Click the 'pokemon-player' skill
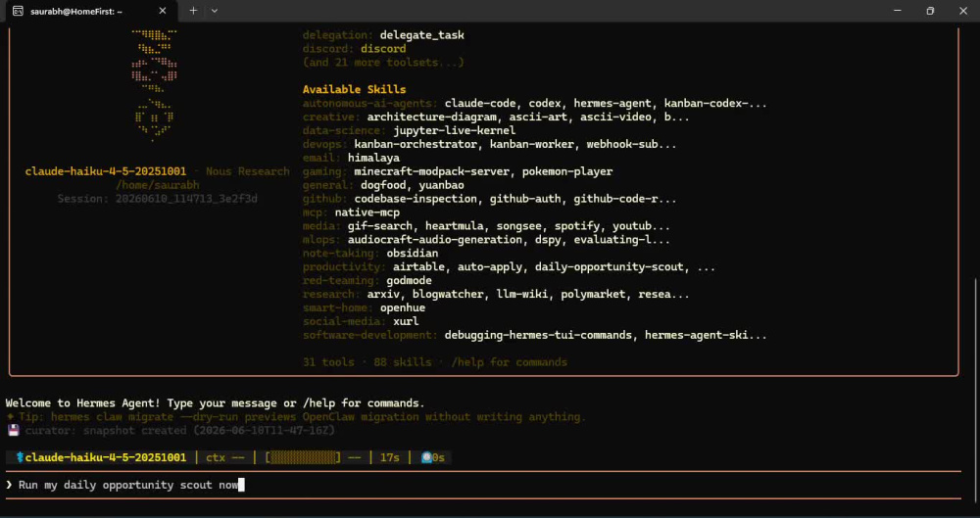This screenshot has width=980, height=518. pyautogui.click(x=567, y=171)
